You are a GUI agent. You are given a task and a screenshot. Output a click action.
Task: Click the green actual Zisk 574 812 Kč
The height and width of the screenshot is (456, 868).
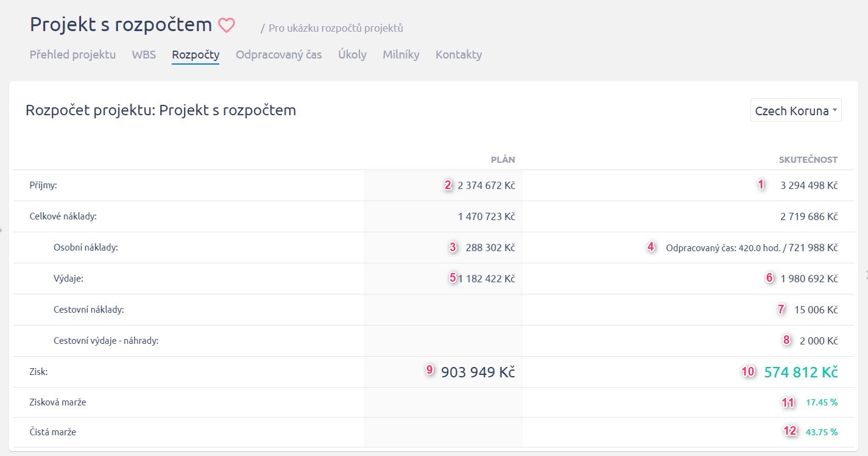click(x=801, y=372)
